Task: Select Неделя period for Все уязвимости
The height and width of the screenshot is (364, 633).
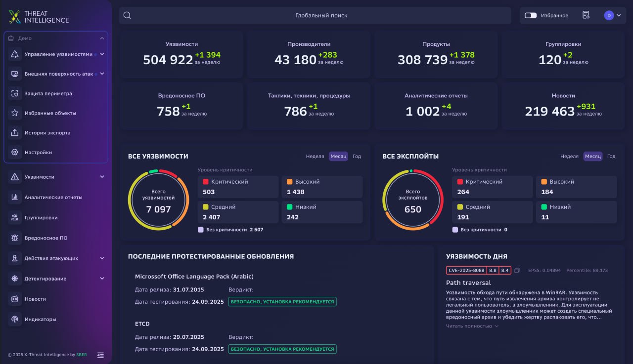Action: tap(315, 157)
